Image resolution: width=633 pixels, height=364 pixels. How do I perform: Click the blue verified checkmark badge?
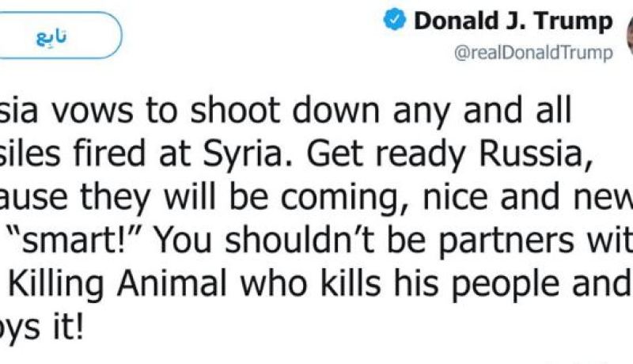pyautogui.click(x=394, y=20)
